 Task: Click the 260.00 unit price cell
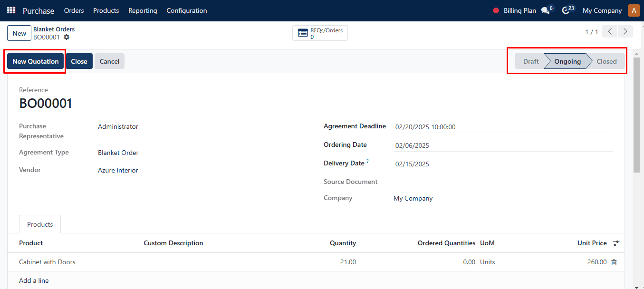point(597,262)
